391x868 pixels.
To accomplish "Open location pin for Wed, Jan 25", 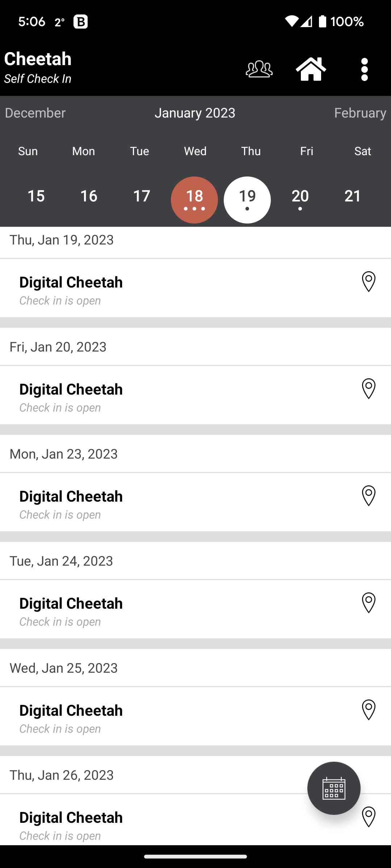I will pyautogui.click(x=369, y=710).
